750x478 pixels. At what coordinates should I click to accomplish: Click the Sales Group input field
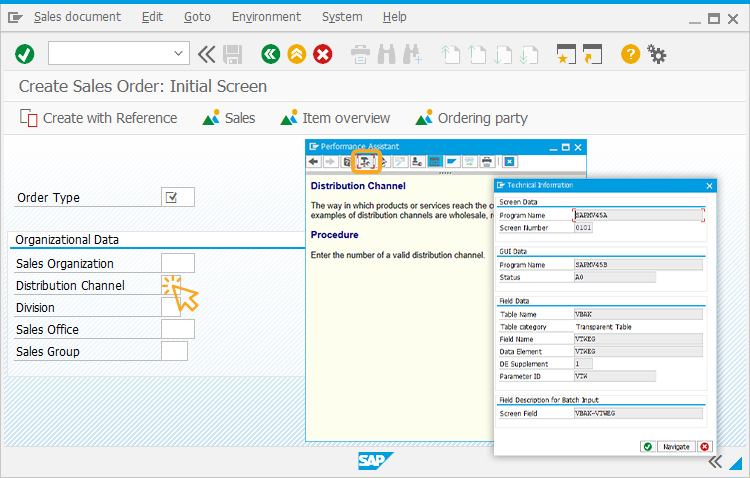pos(175,351)
